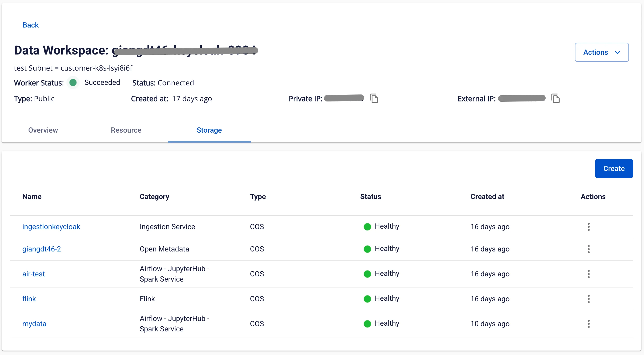Open the mydata storage link
This screenshot has height=355, width=644.
coord(34,324)
